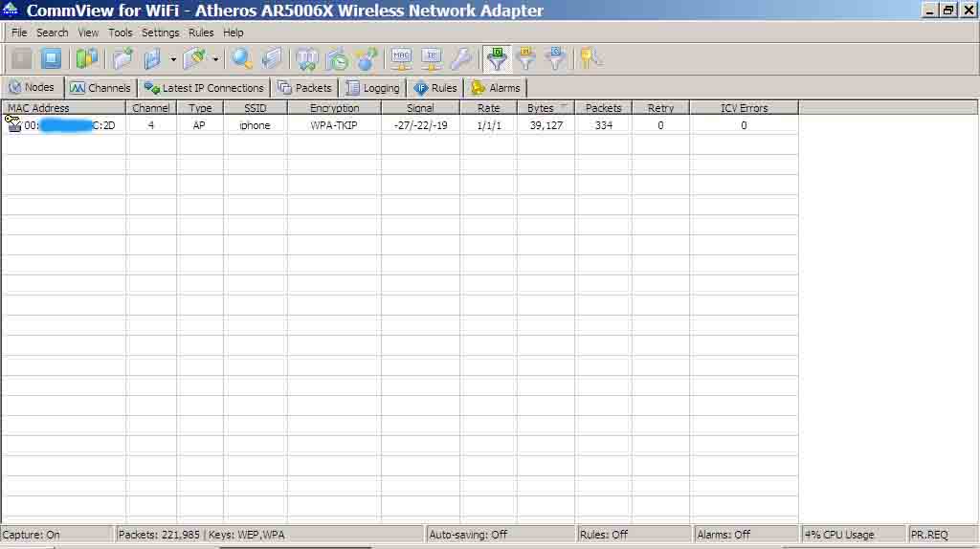
Task: Click the blue globe with arrow icon
Action: 367,58
